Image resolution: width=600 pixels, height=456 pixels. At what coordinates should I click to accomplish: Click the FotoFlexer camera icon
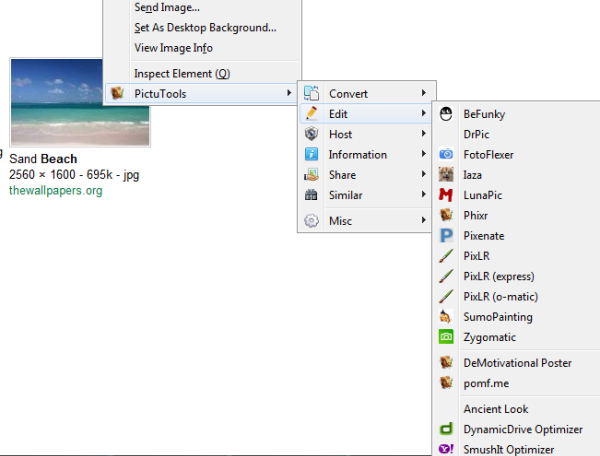(447, 155)
